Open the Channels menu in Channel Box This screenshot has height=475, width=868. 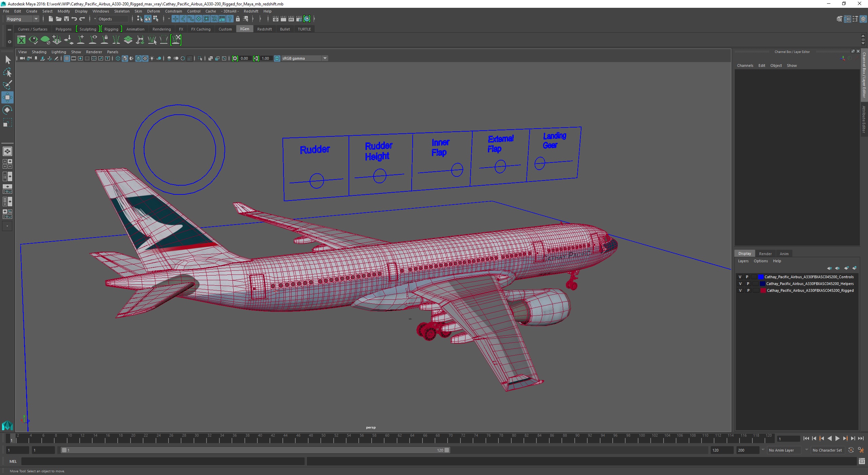click(745, 65)
